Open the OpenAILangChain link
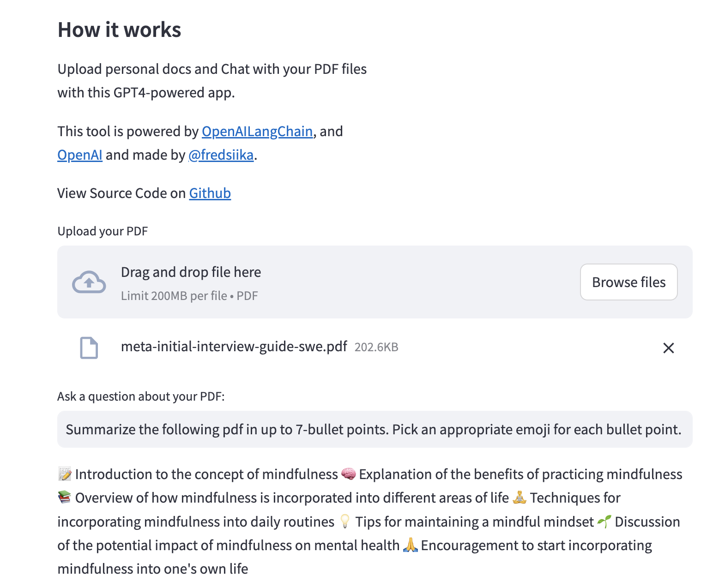Screen dimensions: 713x588 (257, 132)
